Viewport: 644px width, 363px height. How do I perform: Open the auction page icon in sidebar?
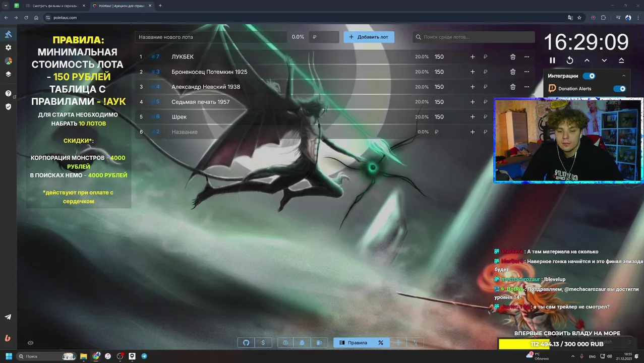[x=8, y=34]
